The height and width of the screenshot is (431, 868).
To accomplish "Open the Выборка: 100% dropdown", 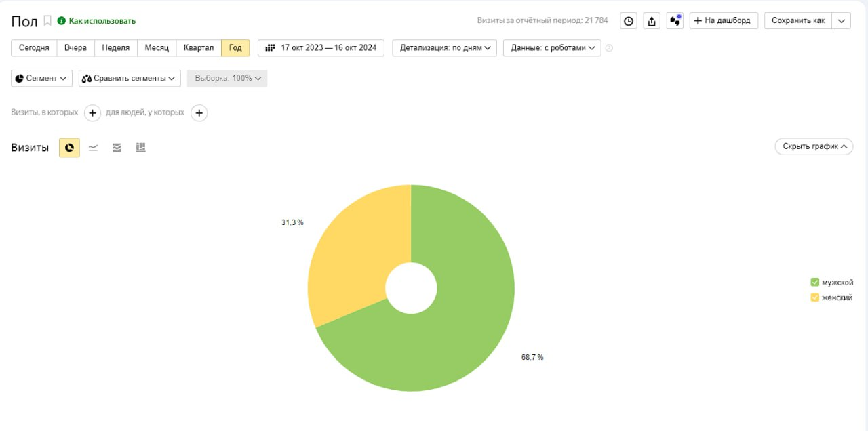I will (227, 79).
